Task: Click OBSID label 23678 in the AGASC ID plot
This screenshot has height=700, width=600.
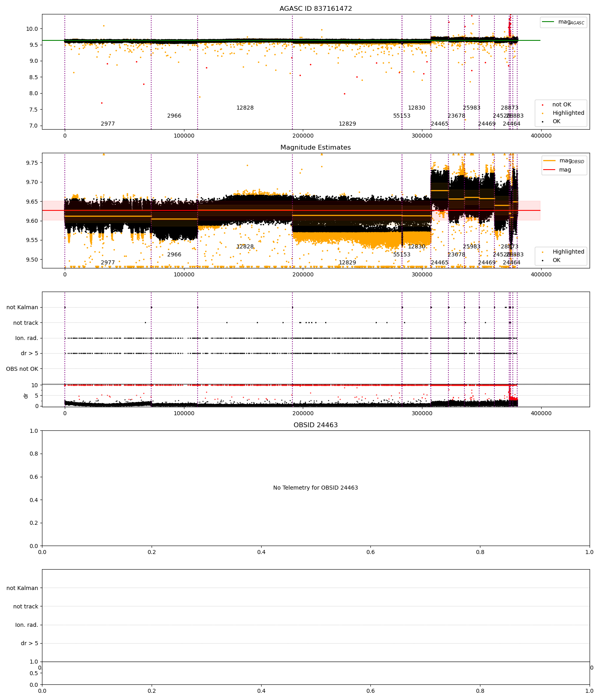Action: pyautogui.click(x=456, y=116)
